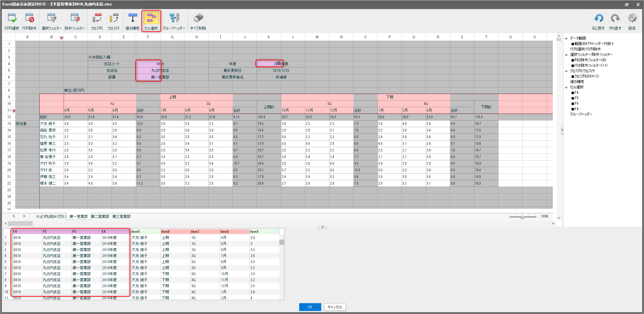The height and width of the screenshot is (314, 644).
Task: Collapse the データ範囲 tree node
Action: click(x=566, y=39)
